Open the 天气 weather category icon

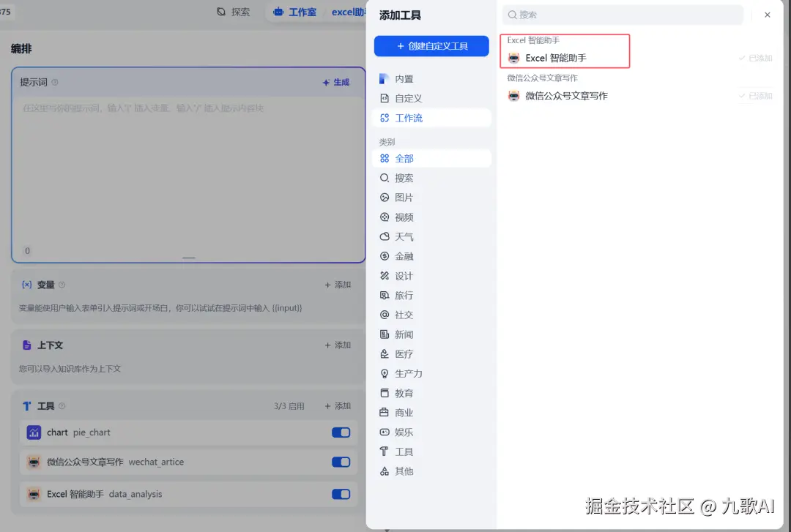click(x=385, y=236)
